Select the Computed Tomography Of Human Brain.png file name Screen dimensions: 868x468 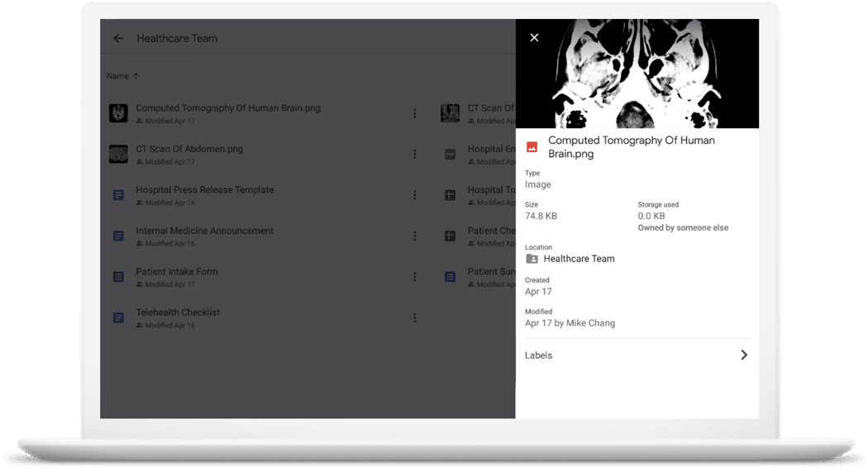click(x=228, y=108)
